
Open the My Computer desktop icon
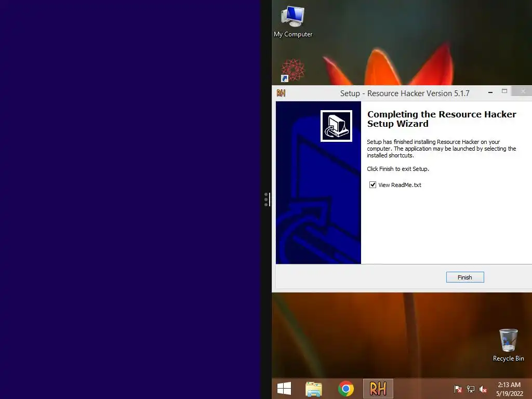(293, 22)
